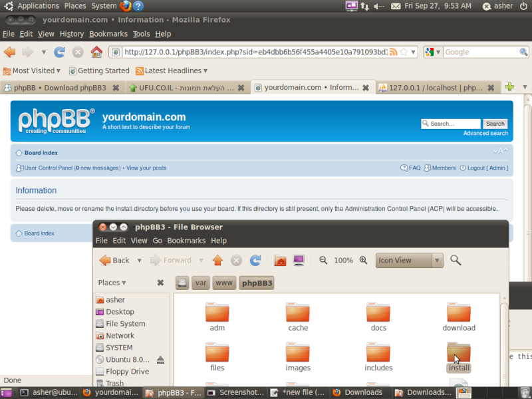Select the download folder
The height and width of the screenshot is (399, 532).
459,317
